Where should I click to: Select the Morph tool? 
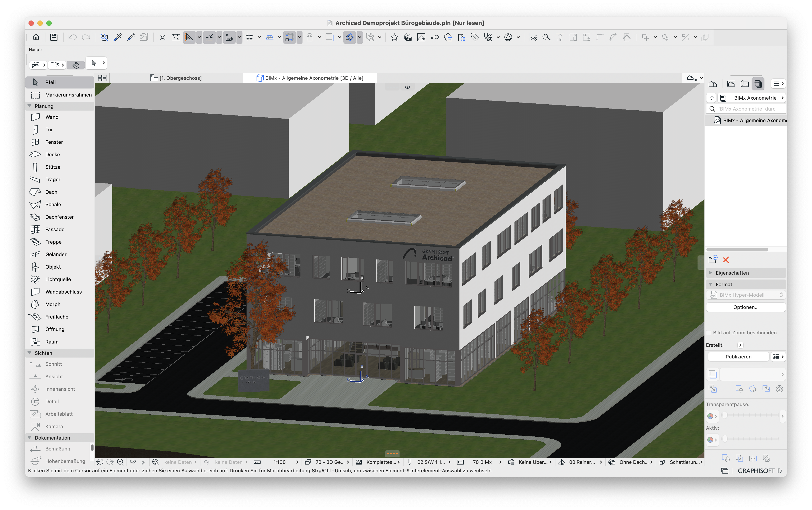tap(60, 304)
